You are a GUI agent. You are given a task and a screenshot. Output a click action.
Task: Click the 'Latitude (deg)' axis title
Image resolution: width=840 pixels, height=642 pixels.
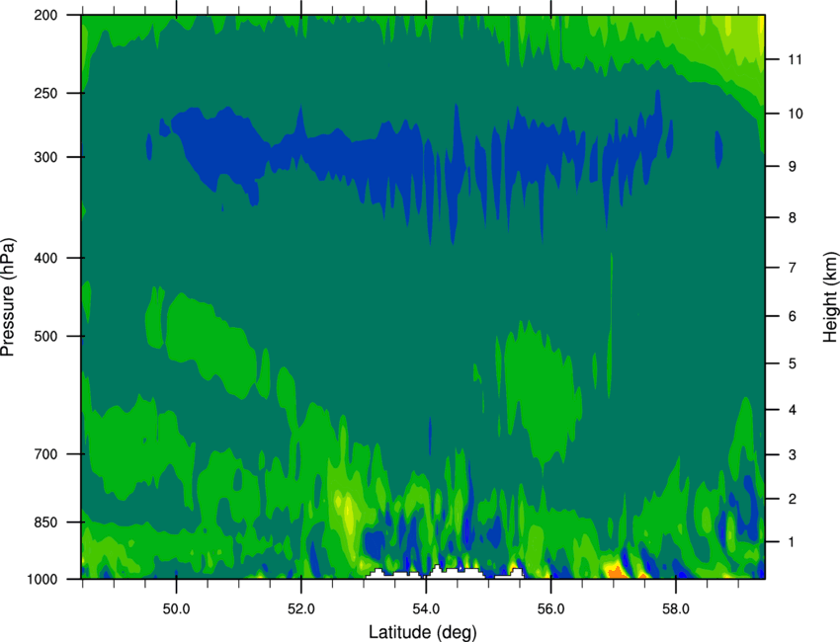[x=423, y=632]
